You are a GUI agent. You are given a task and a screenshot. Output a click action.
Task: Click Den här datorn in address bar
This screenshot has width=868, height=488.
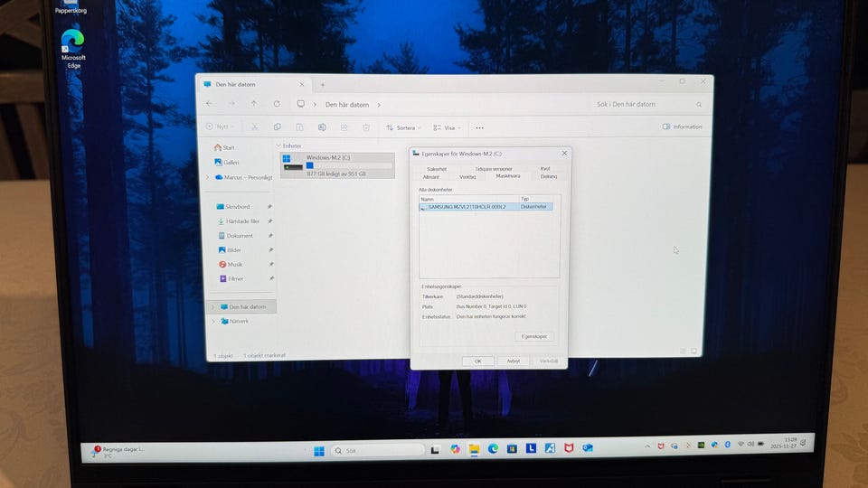point(347,105)
